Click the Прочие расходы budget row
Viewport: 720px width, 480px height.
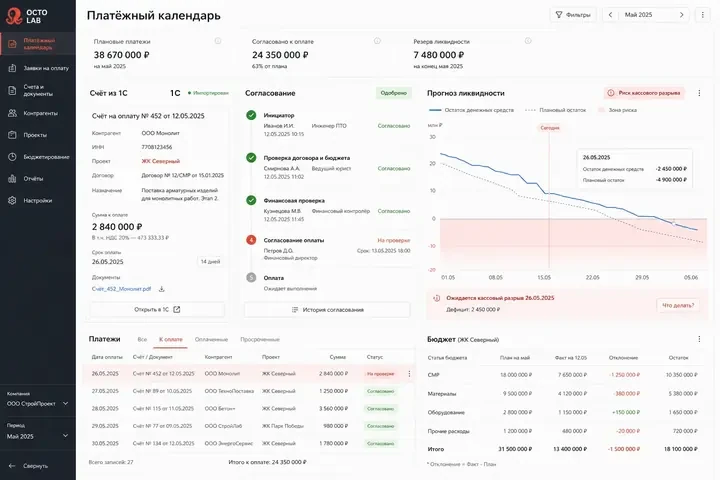pyautogui.click(x=565, y=431)
